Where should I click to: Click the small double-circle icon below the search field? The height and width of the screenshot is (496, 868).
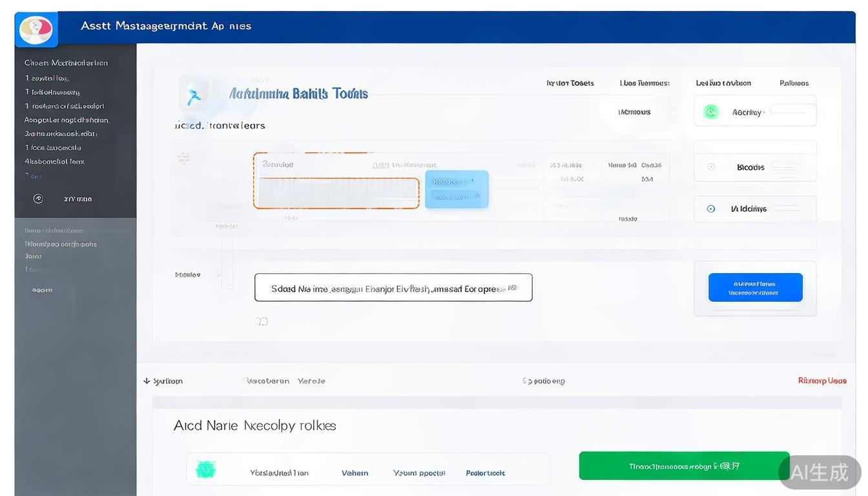click(x=261, y=321)
